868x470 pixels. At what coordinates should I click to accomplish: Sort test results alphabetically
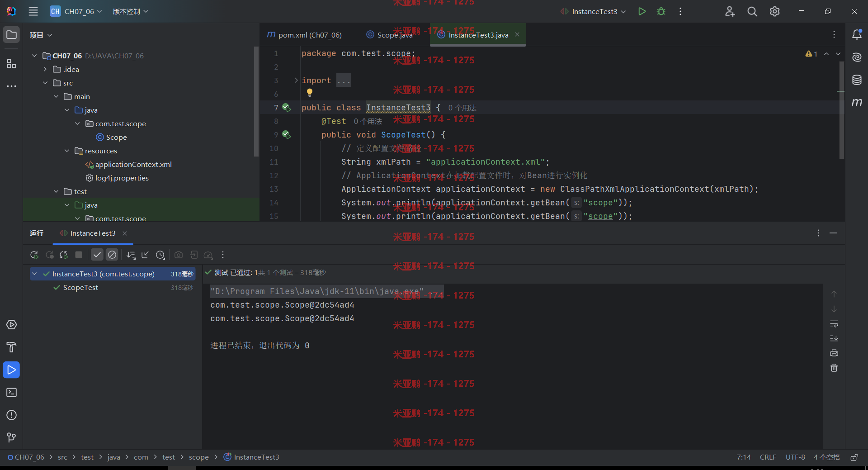131,255
